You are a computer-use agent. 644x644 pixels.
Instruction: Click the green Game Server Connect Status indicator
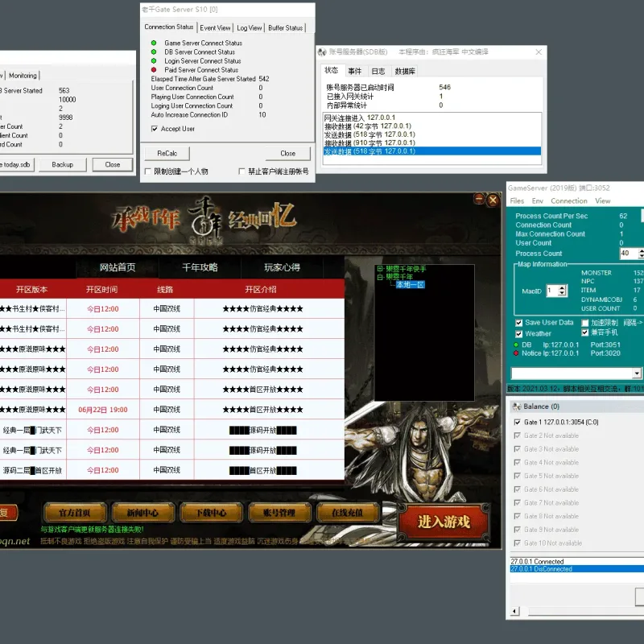(154, 43)
